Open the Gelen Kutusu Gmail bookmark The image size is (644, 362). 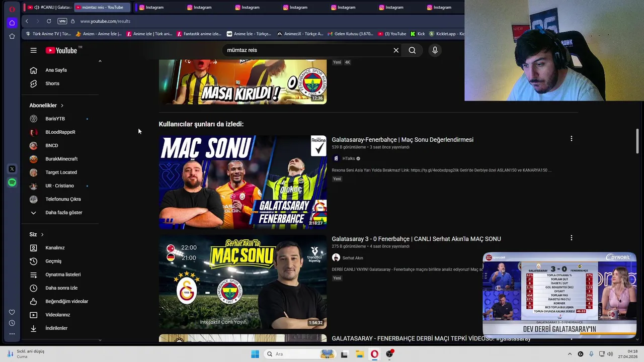pyautogui.click(x=351, y=34)
